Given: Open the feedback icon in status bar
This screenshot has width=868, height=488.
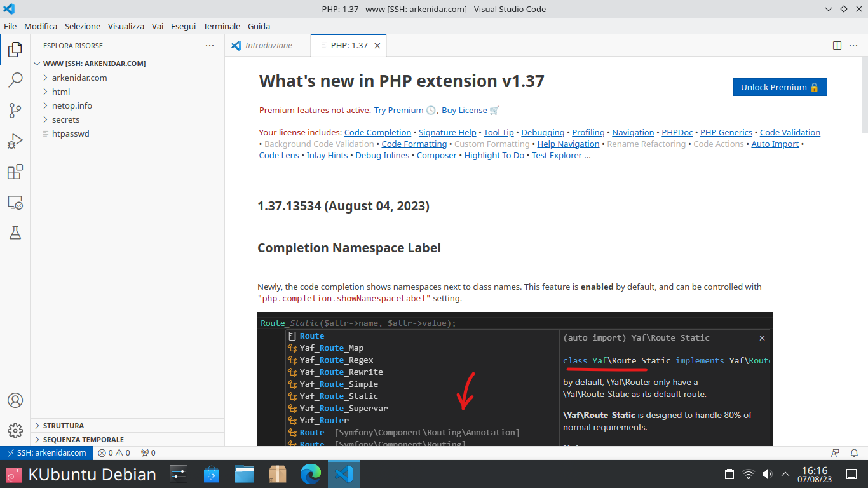Looking at the screenshot, I should coord(835,453).
